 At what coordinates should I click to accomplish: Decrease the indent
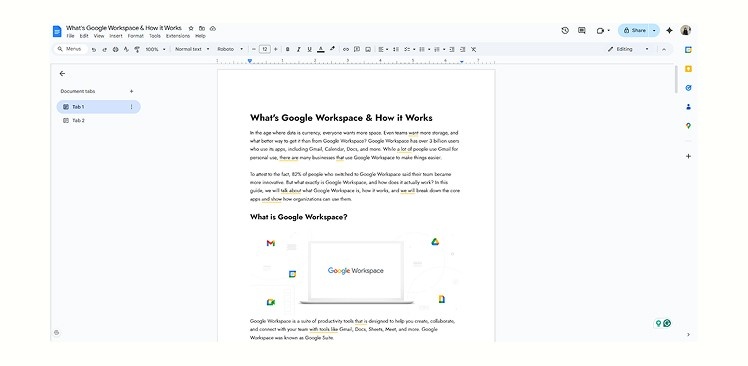(x=452, y=49)
